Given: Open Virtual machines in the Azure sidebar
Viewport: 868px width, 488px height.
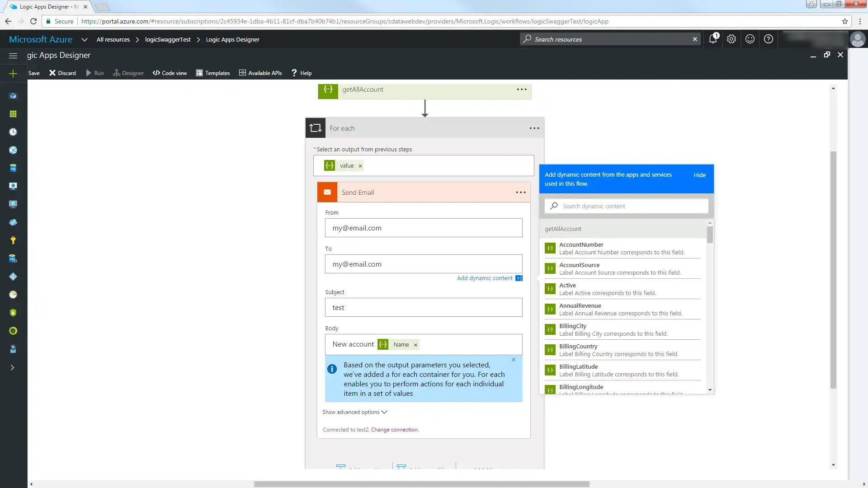Looking at the screenshot, I should (x=13, y=186).
